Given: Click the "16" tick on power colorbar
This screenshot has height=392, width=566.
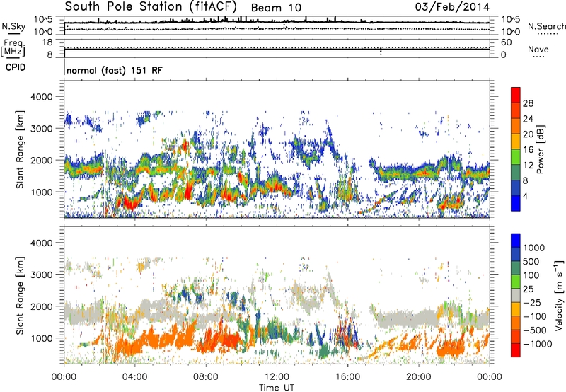Looking at the screenshot, I should coord(528,150).
